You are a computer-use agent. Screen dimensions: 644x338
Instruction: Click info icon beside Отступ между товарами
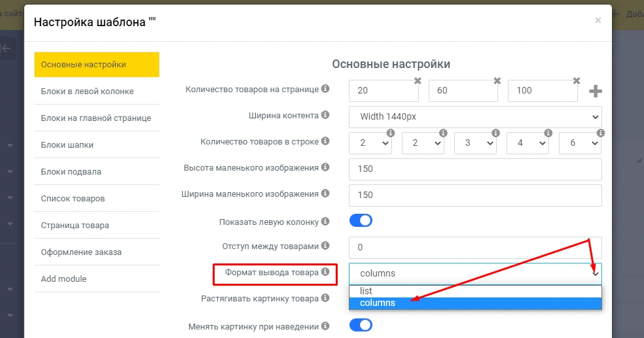tap(325, 246)
